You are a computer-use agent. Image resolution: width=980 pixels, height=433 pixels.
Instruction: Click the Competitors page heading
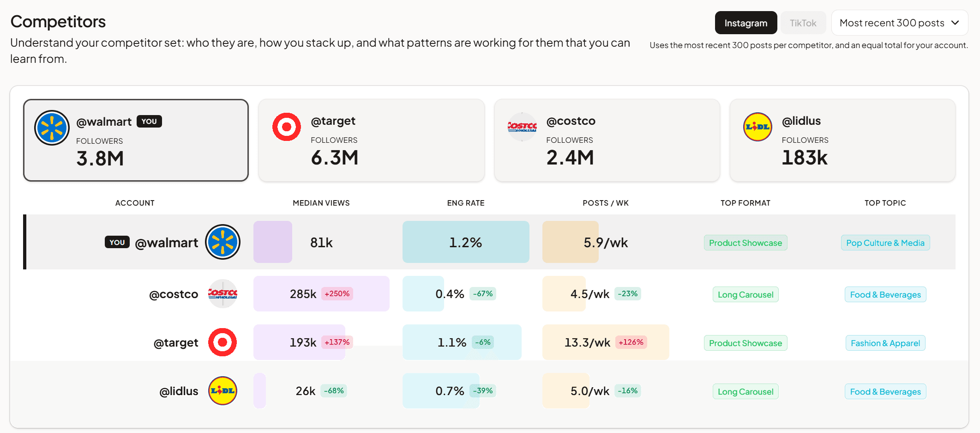58,22
